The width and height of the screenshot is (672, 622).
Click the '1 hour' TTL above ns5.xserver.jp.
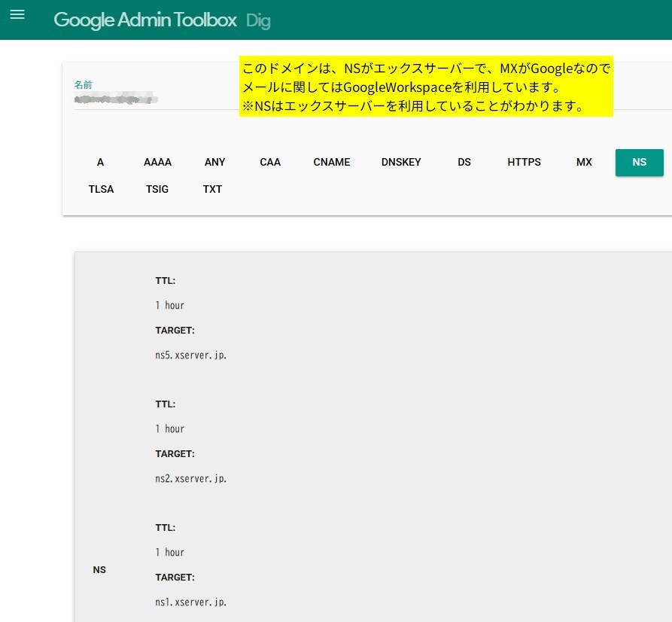pos(170,306)
